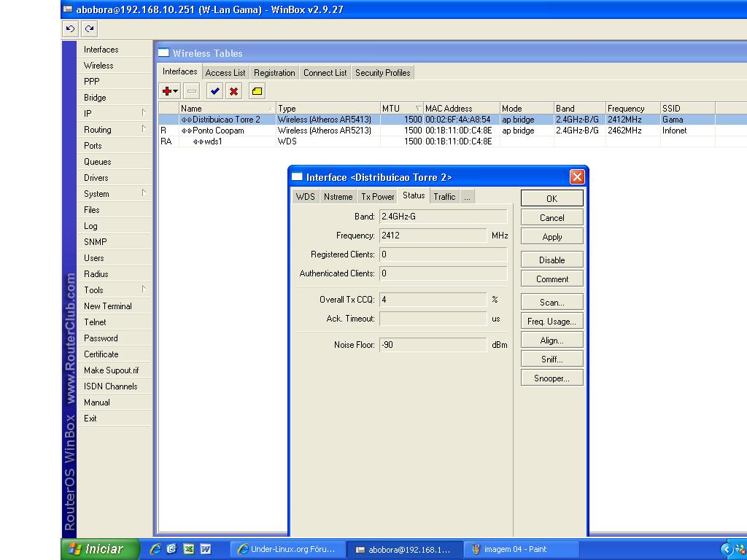
Task: Click the blue checkmark Enable icon
Action: tap(214, 91)
